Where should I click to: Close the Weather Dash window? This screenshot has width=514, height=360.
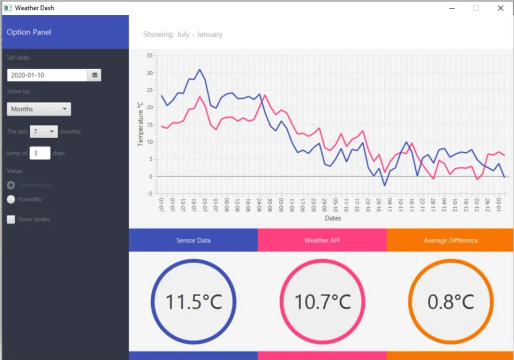500,8
